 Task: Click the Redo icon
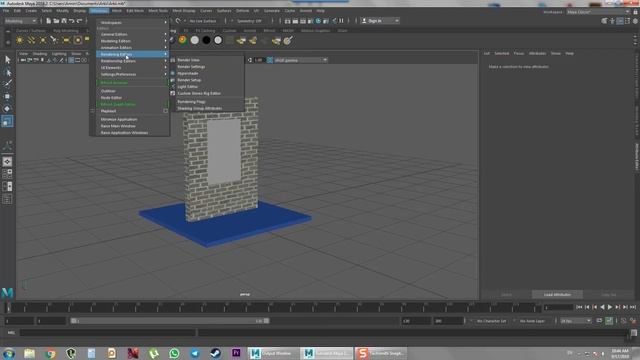pos(80,21)
